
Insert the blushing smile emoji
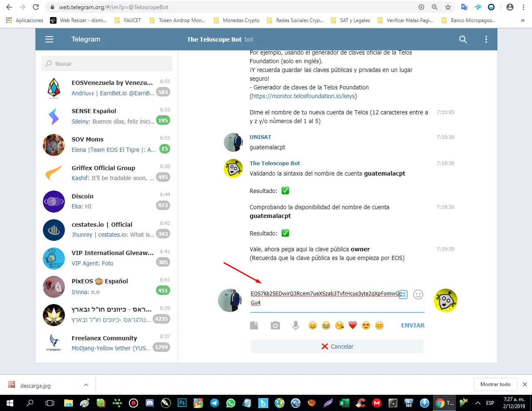pyautogui.click(x=379, y=325)
